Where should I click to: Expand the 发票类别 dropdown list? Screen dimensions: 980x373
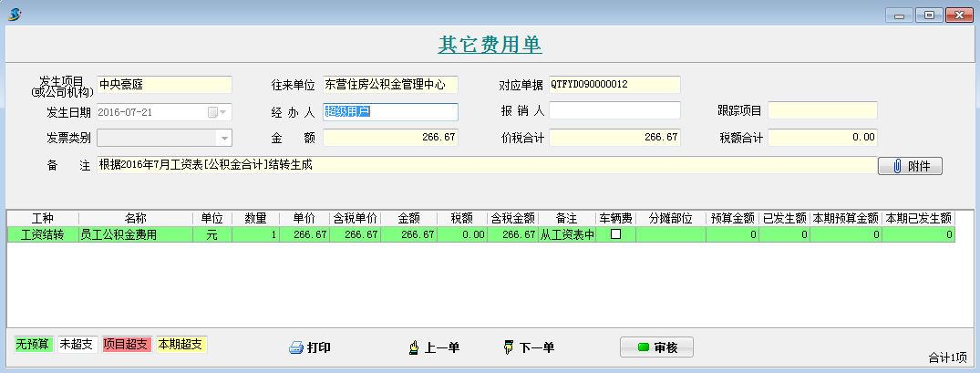pos(223,138)
